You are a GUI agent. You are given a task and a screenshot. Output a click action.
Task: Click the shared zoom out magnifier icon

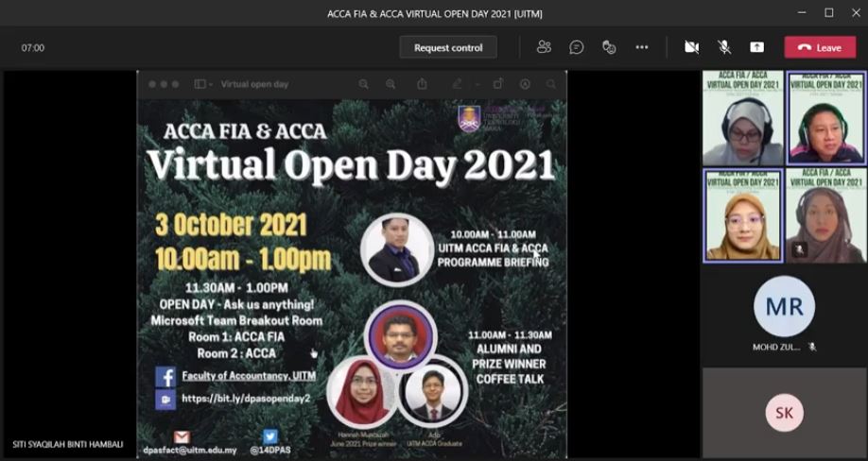pyautogui.click(x=364, y=84)
